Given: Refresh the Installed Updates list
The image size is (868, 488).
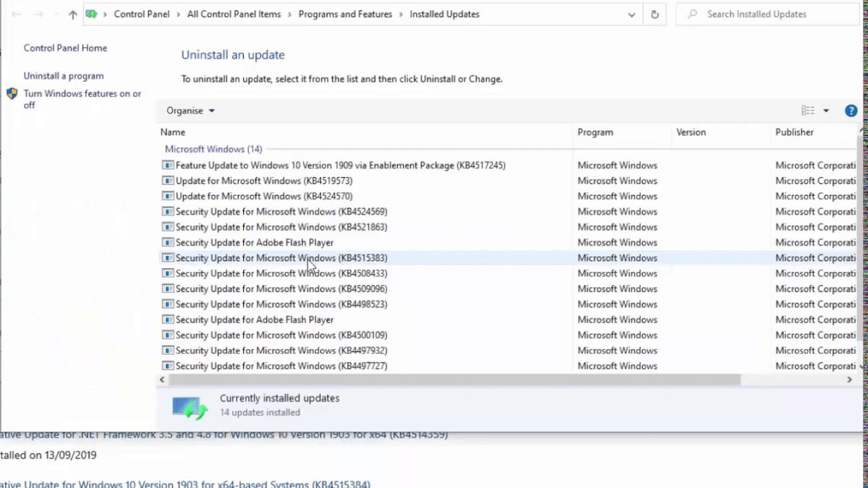Looking at the screenshot, I should click(x=655, y=14).
